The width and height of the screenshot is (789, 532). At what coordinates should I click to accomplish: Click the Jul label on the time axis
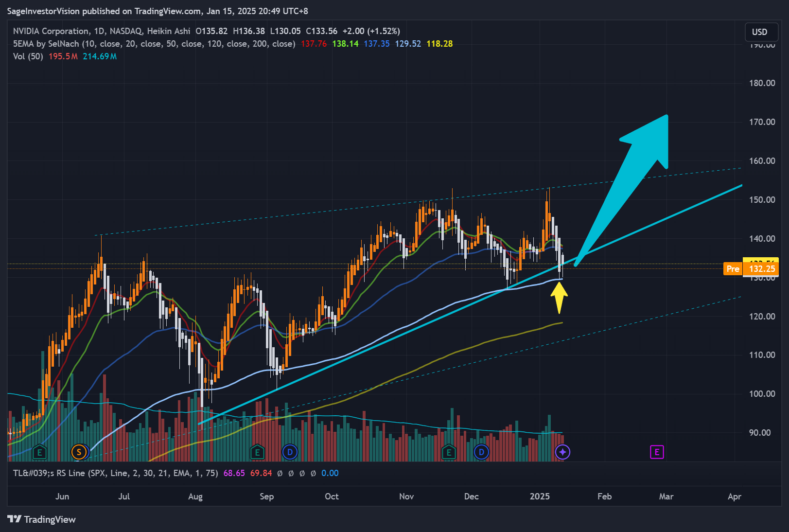tap(124, 497)
